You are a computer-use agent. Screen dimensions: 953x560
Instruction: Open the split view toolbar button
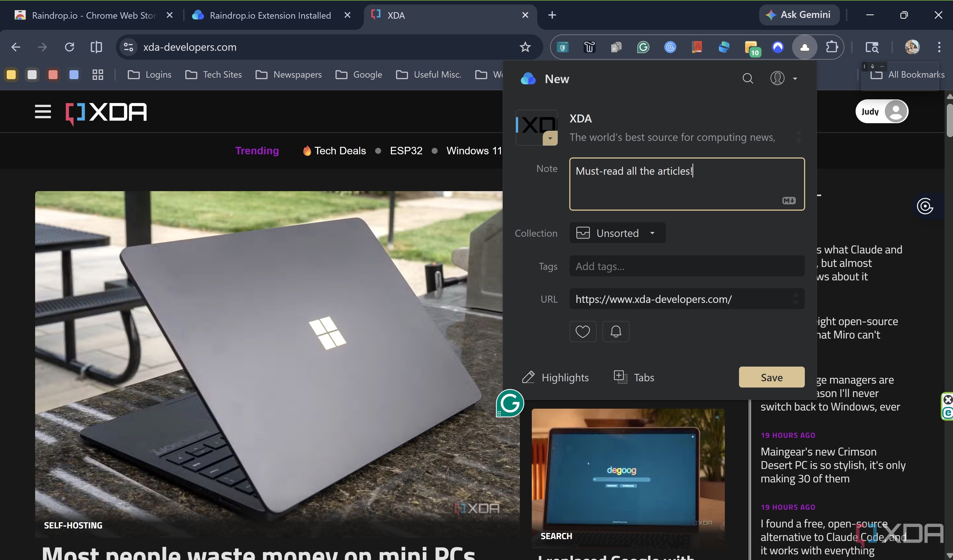pyautogui.click(x=96, y=47)
